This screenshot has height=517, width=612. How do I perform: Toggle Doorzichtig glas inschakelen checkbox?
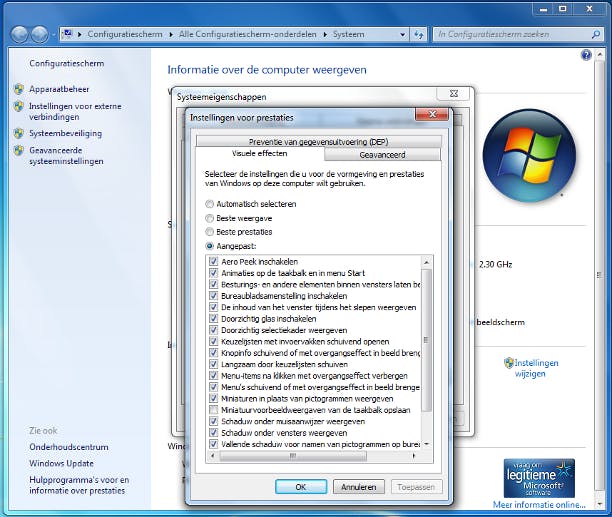[213, 318]
